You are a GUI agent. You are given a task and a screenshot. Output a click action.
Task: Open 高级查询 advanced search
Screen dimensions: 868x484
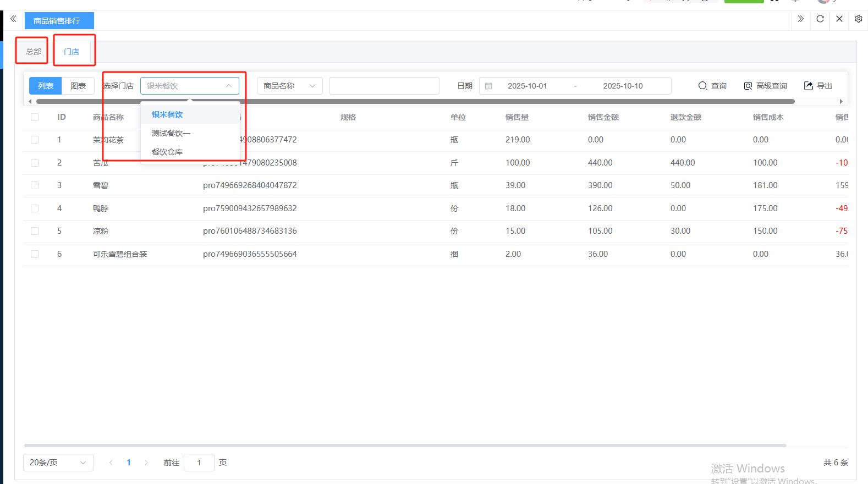pyautogui.click(x=765, y=86)
